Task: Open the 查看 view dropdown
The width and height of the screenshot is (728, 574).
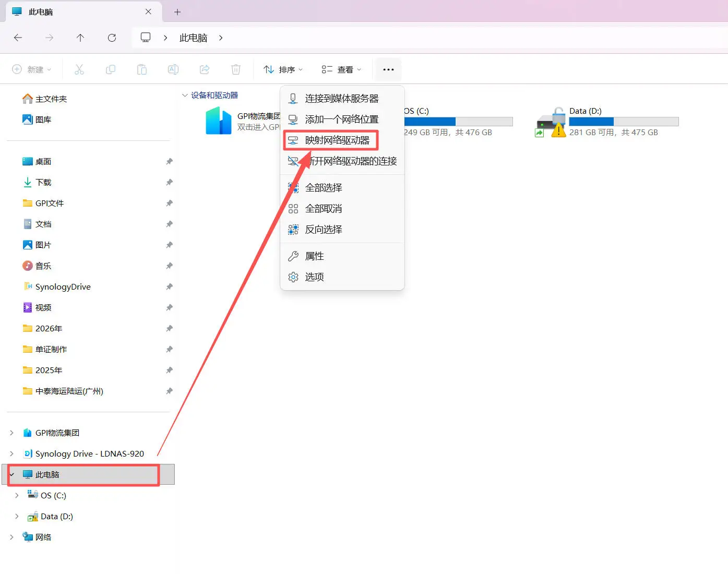Action: point(341,69)
